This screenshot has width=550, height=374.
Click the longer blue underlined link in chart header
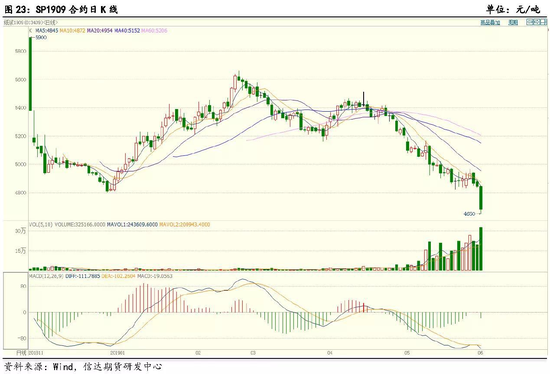click(x=490, y=22)
